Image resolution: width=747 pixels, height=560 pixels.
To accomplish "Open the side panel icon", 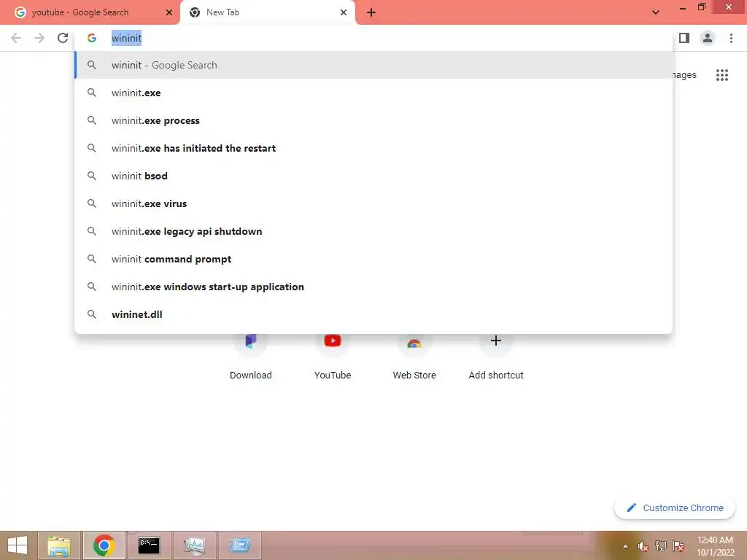I will pyautogui.click(x=684, y=38).
